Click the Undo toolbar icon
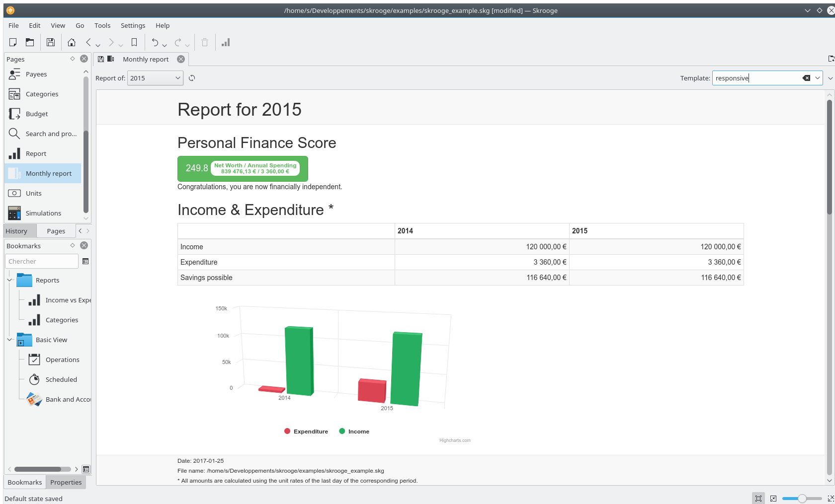Image resolution: width=835 pixels, height=504 pixels. point(155,43)
